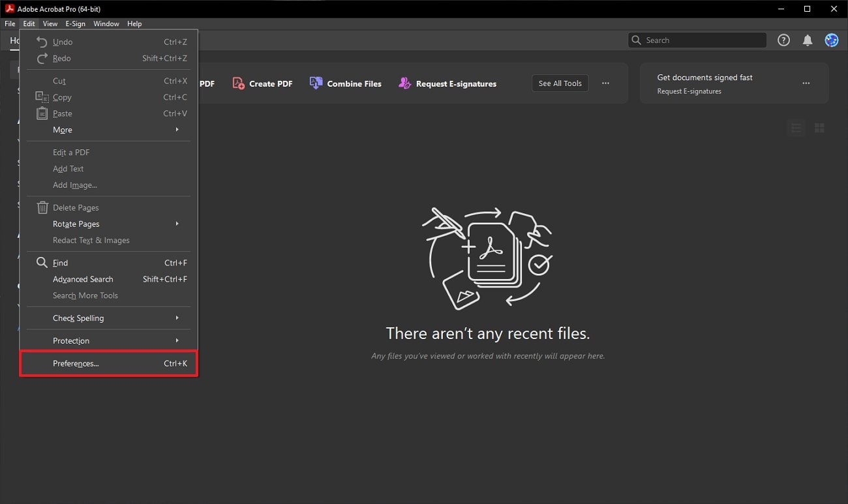Switch to list view icon
The width and height of the screenshot is (848, 504).
(796, 128)
